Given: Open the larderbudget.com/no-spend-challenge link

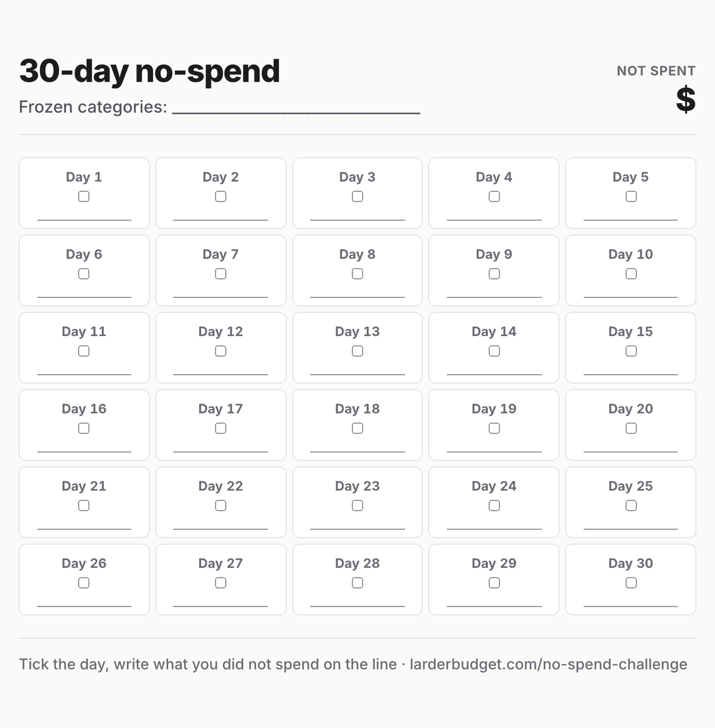Looking at the screenshot, I should 548,664.
